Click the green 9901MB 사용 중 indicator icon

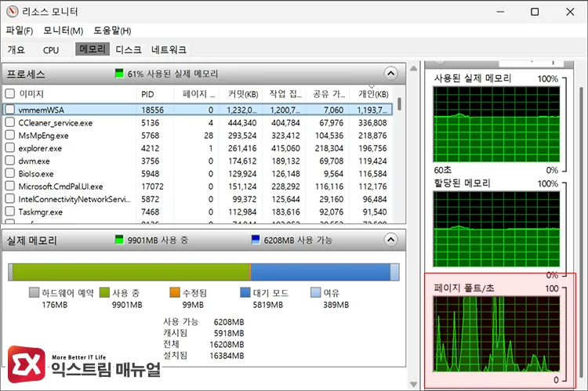(119, 240)
